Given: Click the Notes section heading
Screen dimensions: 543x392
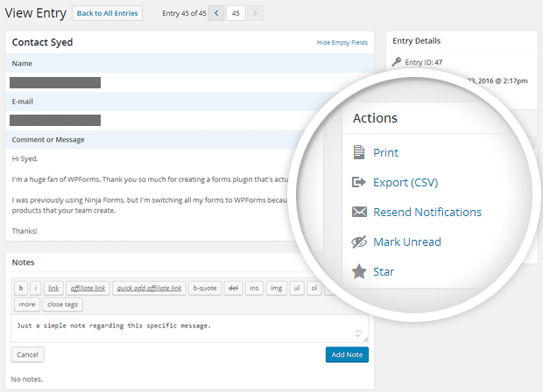Looking at the screenshot, I should pos(23,262).
